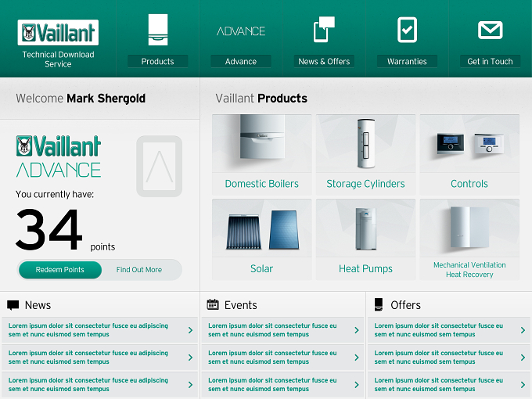Click the Mark Shergold user name
The height and width of the screenshot is (399, 532).
pyautogui.click(x=106, y=99)
